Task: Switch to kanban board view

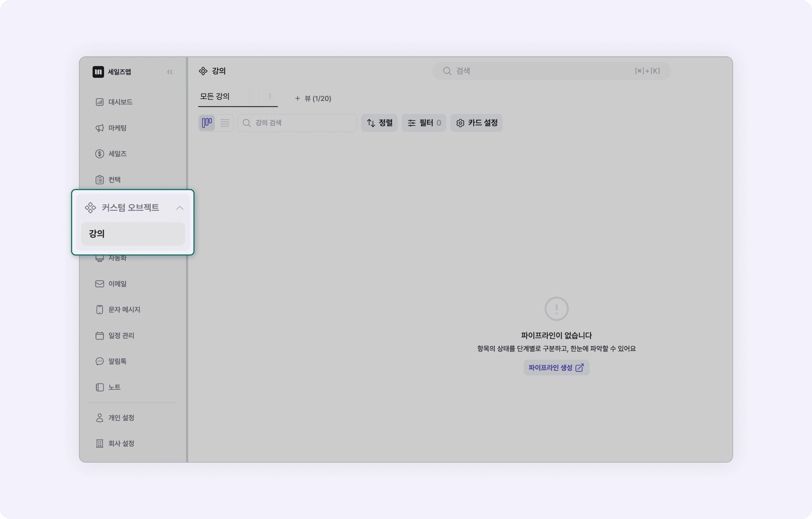Action: pos(207,123)
